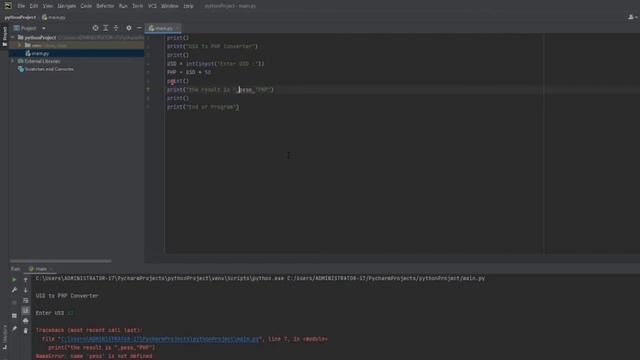640x360 pixels.
Task: Rerun main with the green play icon
Action: click(x=14, y=280)
